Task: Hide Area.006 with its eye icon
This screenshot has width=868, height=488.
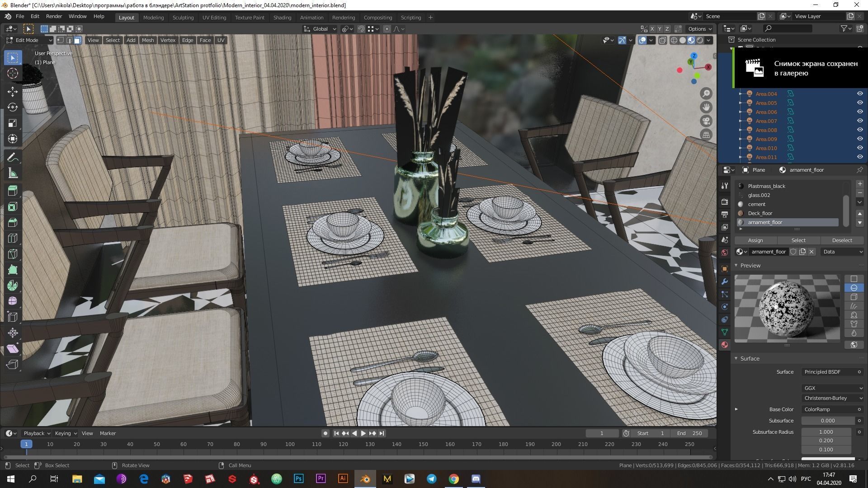Action: point(860,112)
